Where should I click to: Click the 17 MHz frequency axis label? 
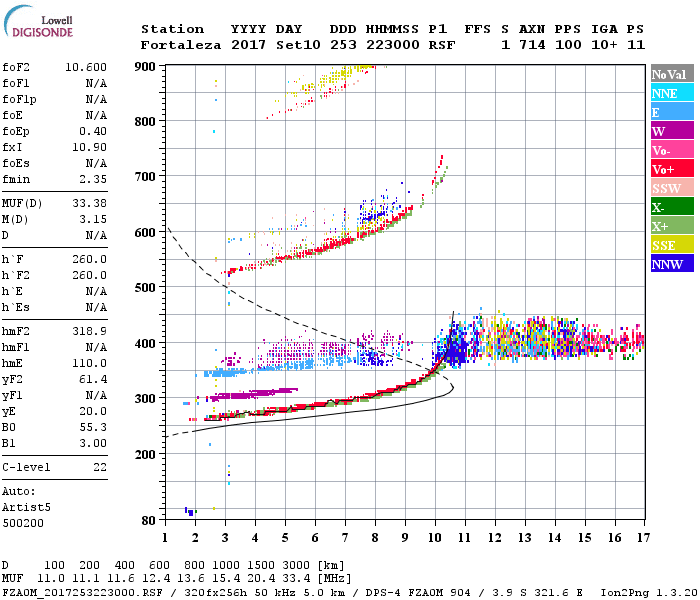click(643, 538)
